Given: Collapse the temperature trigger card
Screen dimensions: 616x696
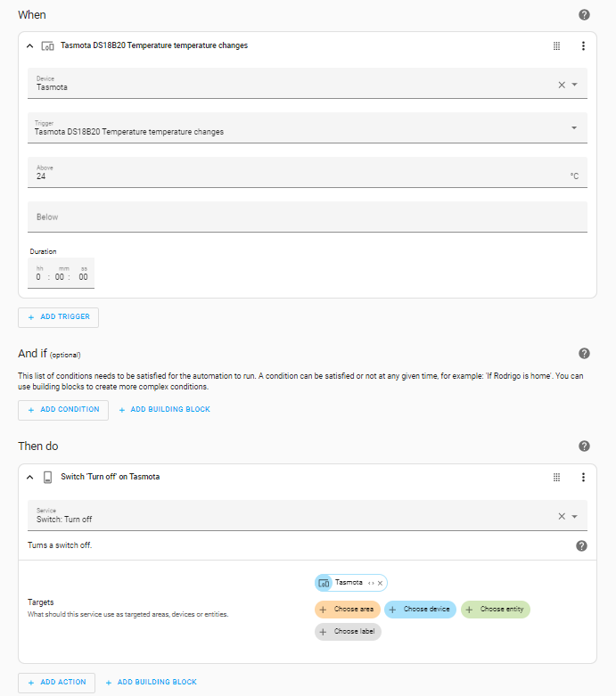Looking at the screenshot, I should point(29,45).
